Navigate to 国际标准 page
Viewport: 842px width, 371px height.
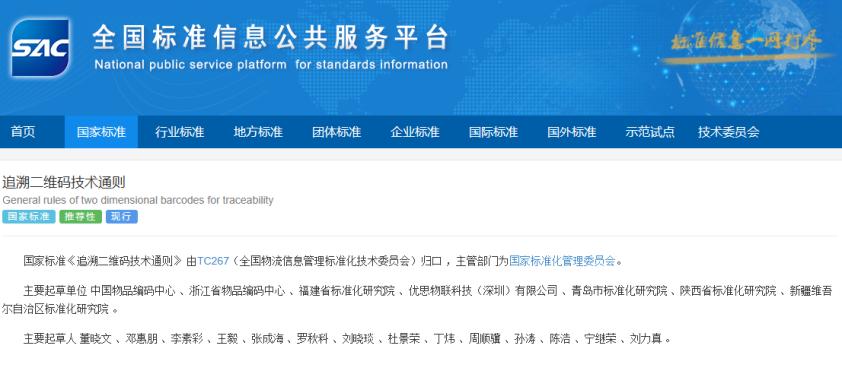pos(493,132)
